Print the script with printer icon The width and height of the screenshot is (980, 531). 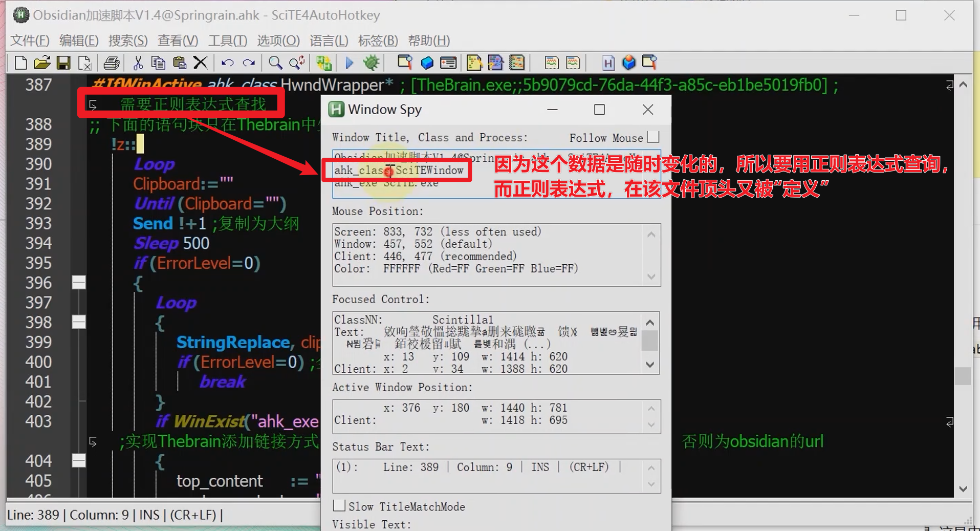point(111,63)
